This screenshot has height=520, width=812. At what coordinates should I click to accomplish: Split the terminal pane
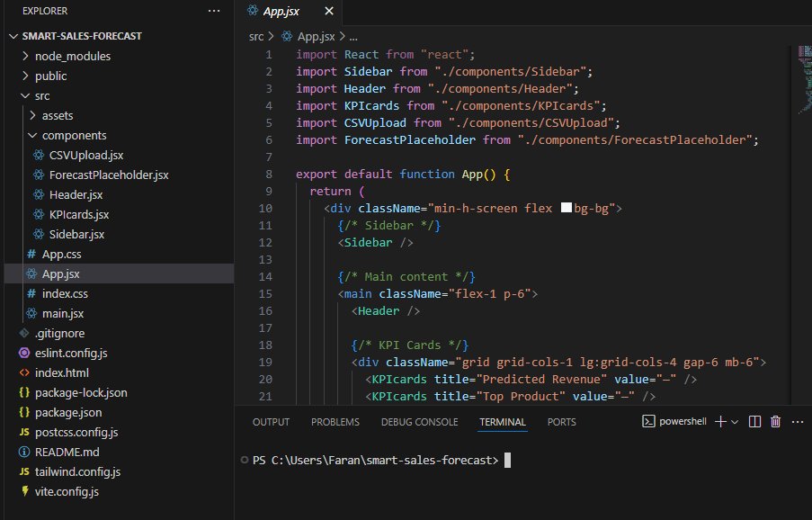(754, 420)
